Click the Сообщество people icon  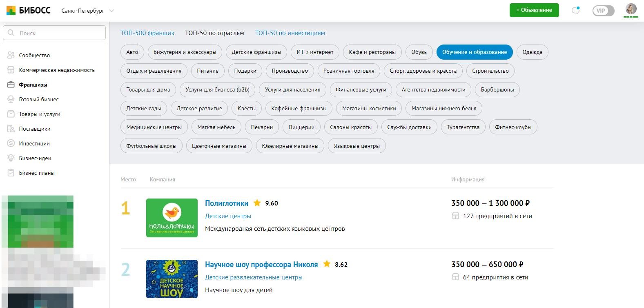point(11,55)
